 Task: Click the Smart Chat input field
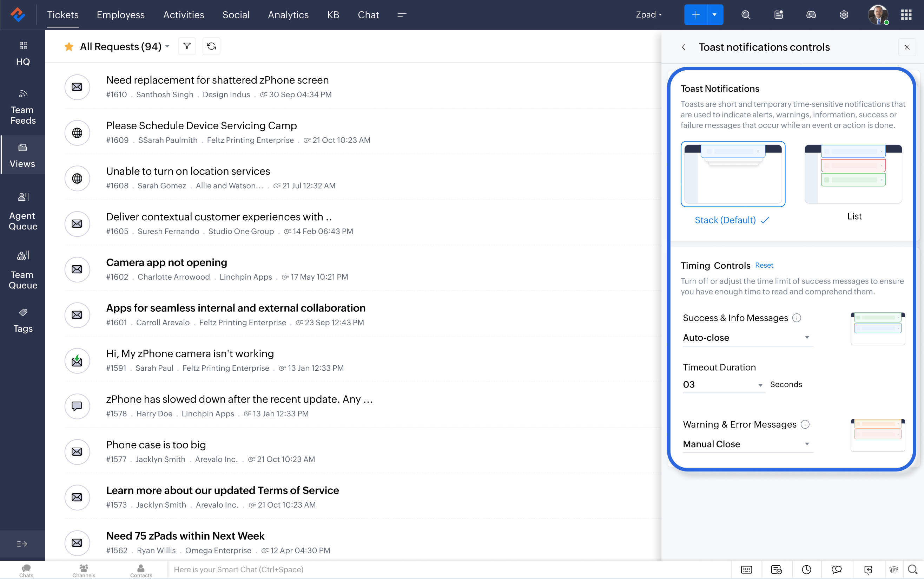coord(448,570)
